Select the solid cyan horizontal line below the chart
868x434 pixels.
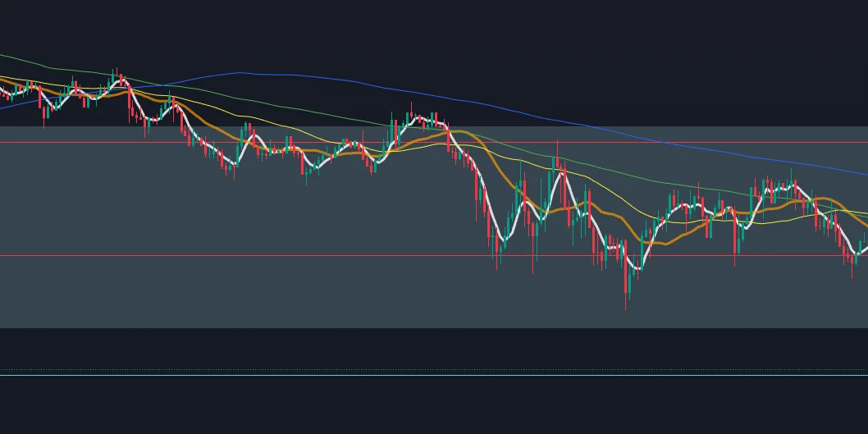(434, 375)
